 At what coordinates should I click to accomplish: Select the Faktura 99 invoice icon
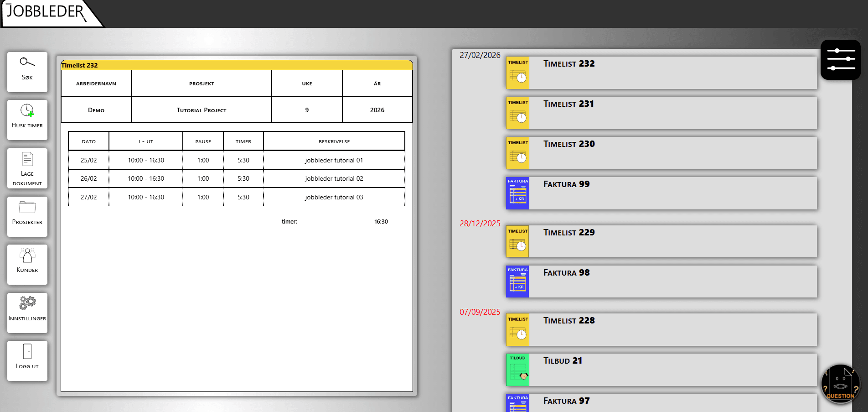517,193
